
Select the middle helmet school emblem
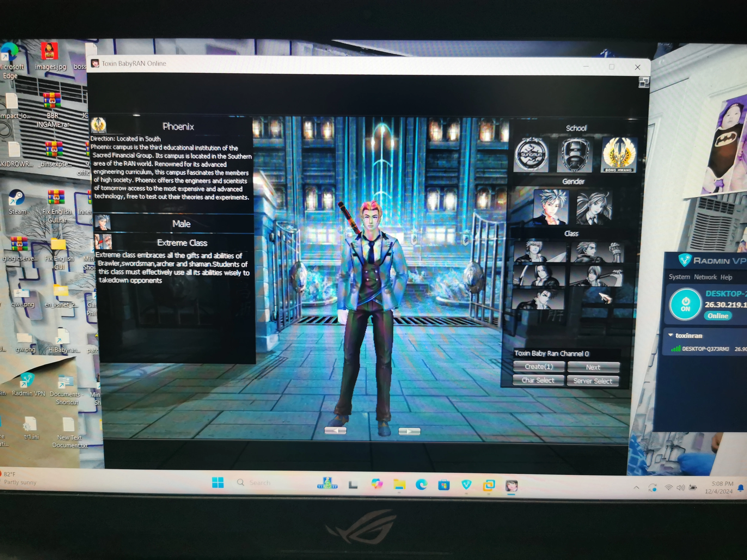(574, 155)
